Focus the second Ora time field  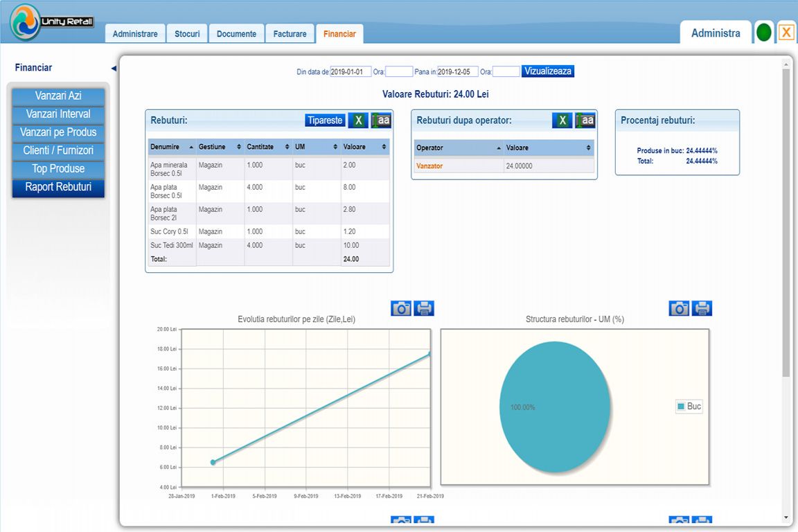click(x=506, y=72)
